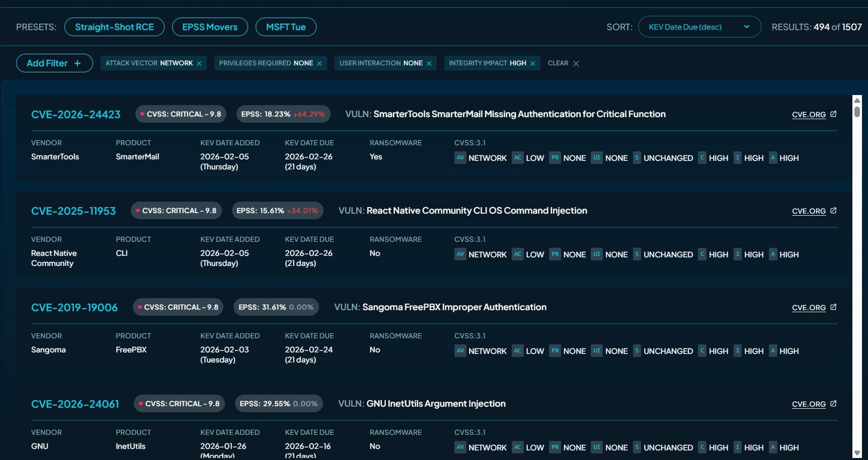The image size is (868, 460).
Task: Open the KEV Date Due sort dropdown
Action: [x=699, y=27]
